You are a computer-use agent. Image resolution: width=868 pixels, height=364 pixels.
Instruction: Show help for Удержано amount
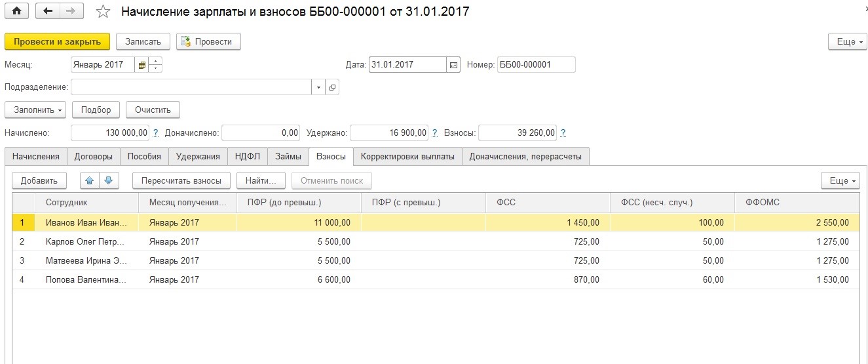coord(434,133)
